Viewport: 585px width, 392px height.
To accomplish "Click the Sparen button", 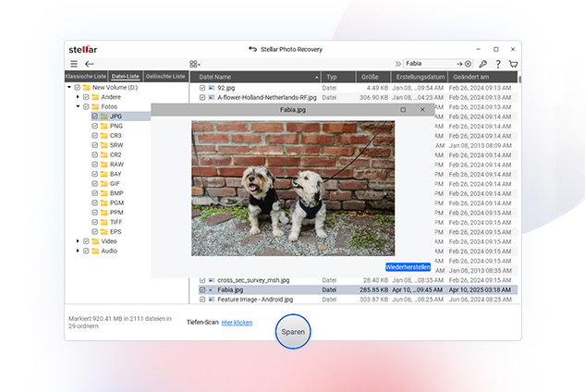I will coord(292,330).
